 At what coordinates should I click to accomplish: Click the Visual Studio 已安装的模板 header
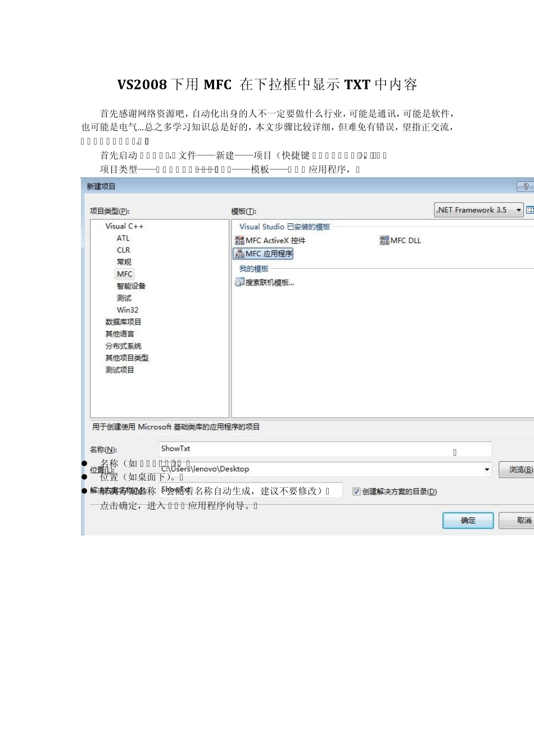click(x=285, y=227)
